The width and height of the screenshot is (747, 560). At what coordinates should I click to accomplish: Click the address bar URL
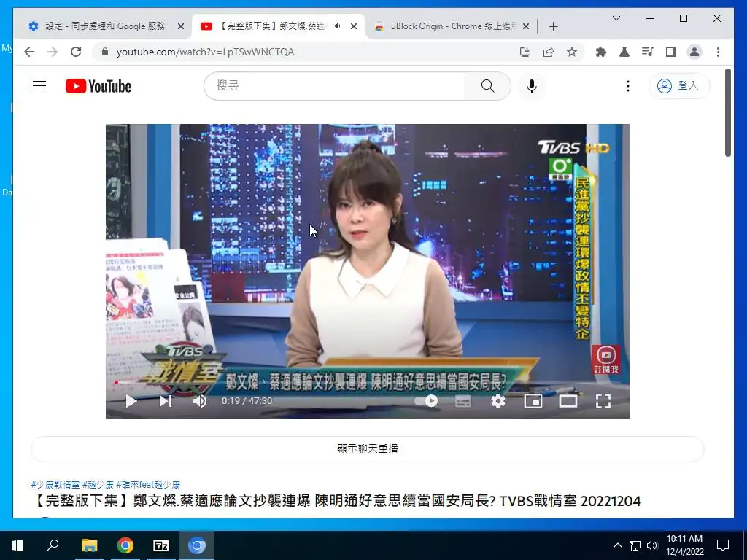pyautogui.click(x=205, y=52)
